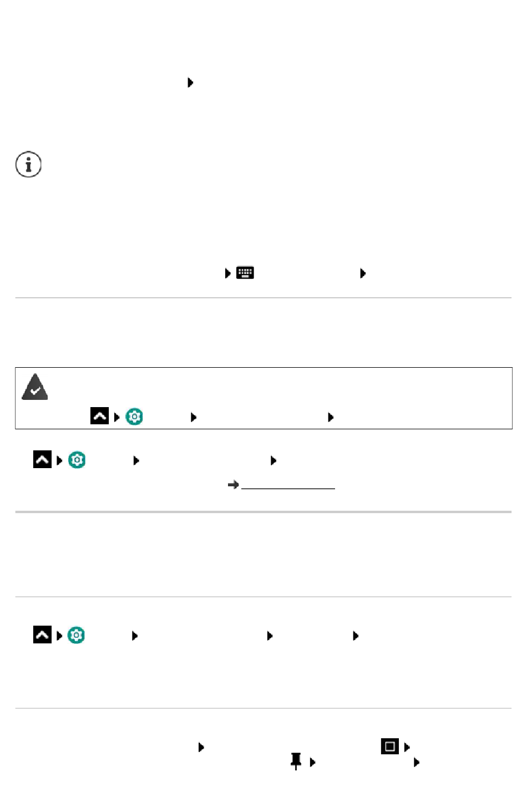
Task: Click the lone triangle marker near the page top
Action: point(190,83)
